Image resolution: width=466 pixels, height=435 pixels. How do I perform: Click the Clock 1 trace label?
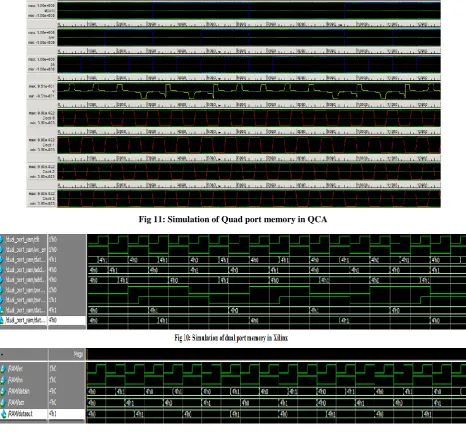pos(48,145)
